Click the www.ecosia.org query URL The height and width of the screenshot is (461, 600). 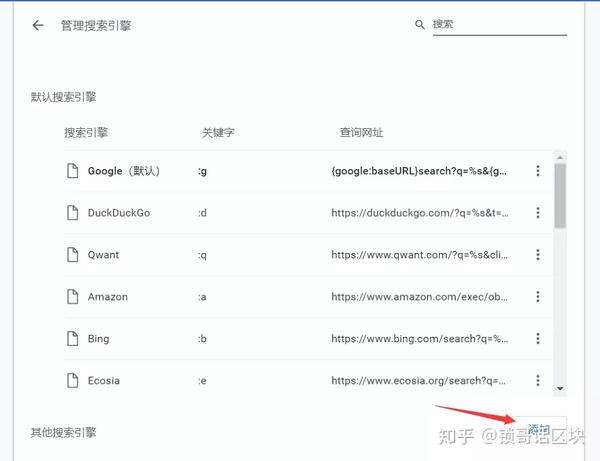[418, 380]
